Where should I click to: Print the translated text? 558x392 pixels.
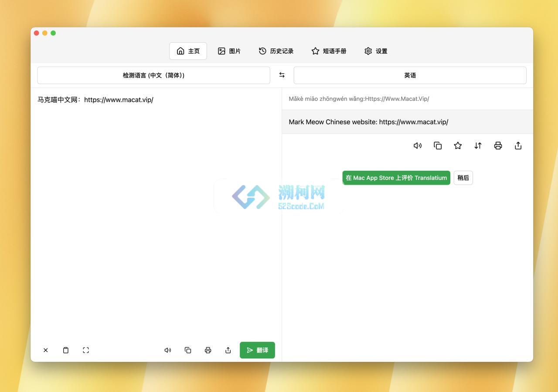[498, 146]
